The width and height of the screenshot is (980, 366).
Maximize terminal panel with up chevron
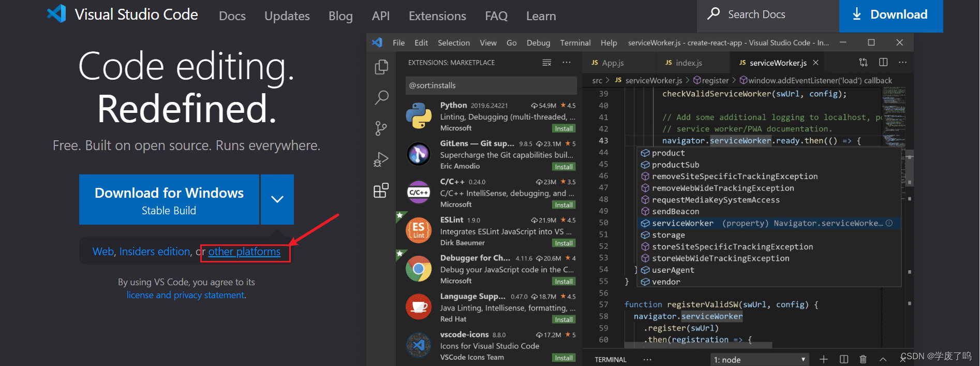(x=883, y=359)
